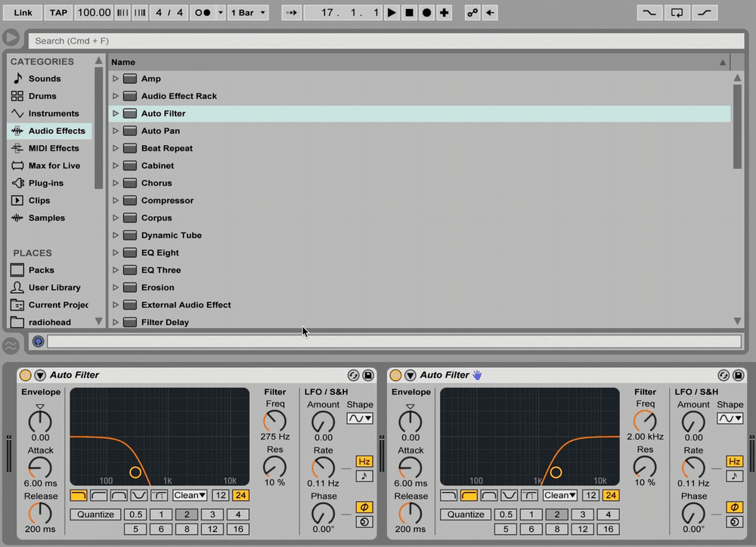The height and width of the screenshot is (547, 756).
Task: Click left Auto Filter hot-swap preset icon
Action: coord(353,375)
